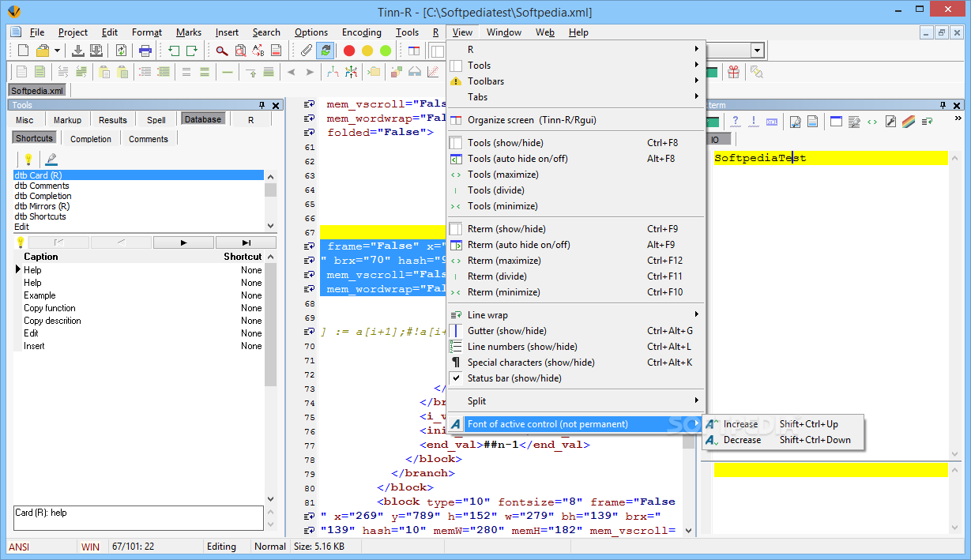Toggle Tools (show/hide) in View menu
The width and height of the screenshot is (971, 560).
575,143
